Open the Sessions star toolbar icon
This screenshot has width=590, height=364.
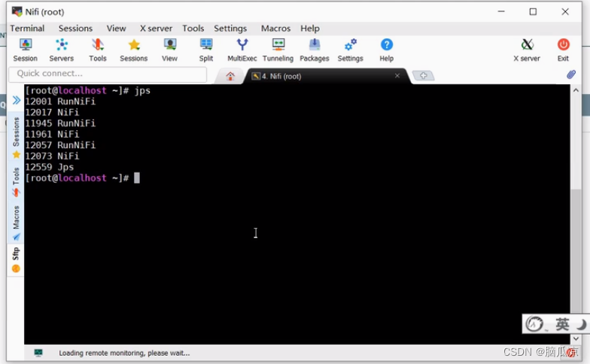coord(134,50)
